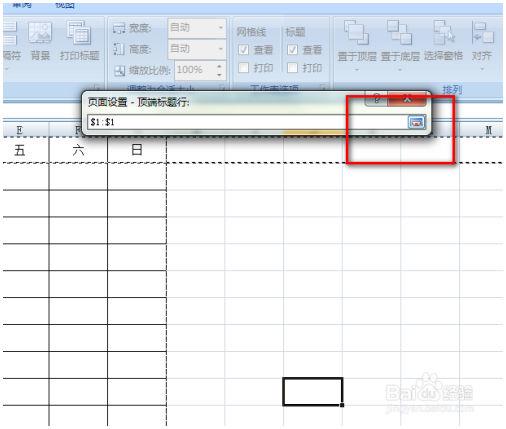Click the Background (背景) icon

40,33
